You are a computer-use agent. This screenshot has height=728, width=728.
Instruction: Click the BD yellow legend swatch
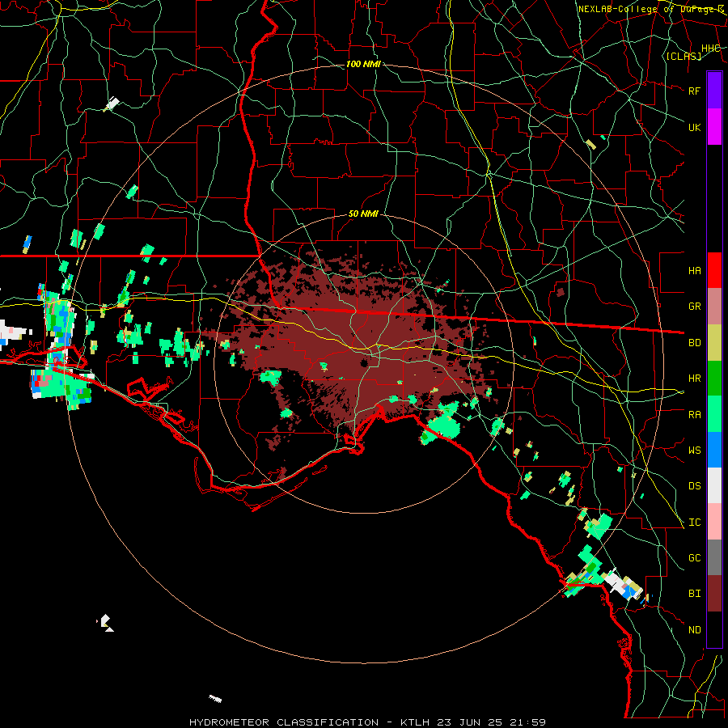point(714,343)
